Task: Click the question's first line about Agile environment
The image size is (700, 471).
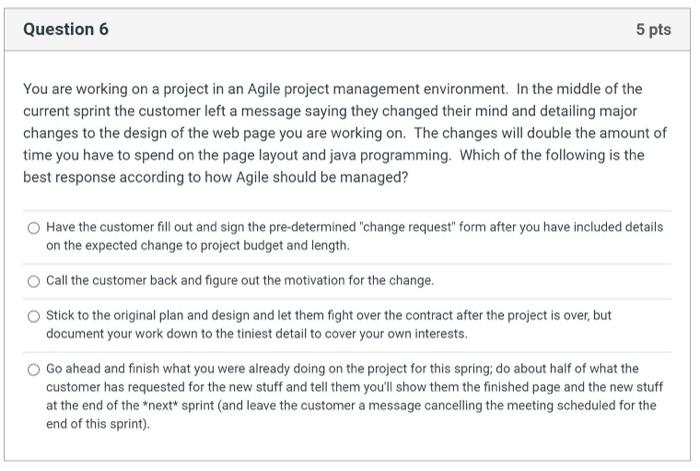Action: pos(332,89)
